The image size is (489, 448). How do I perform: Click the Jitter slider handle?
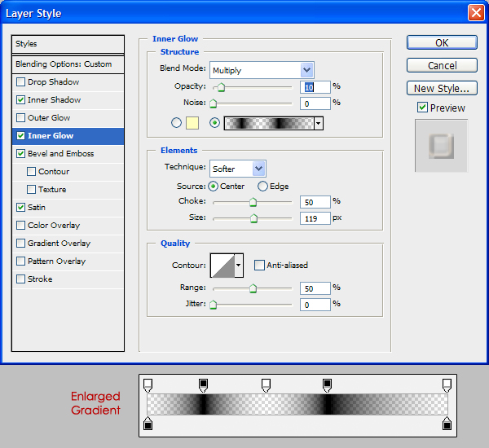213,305
